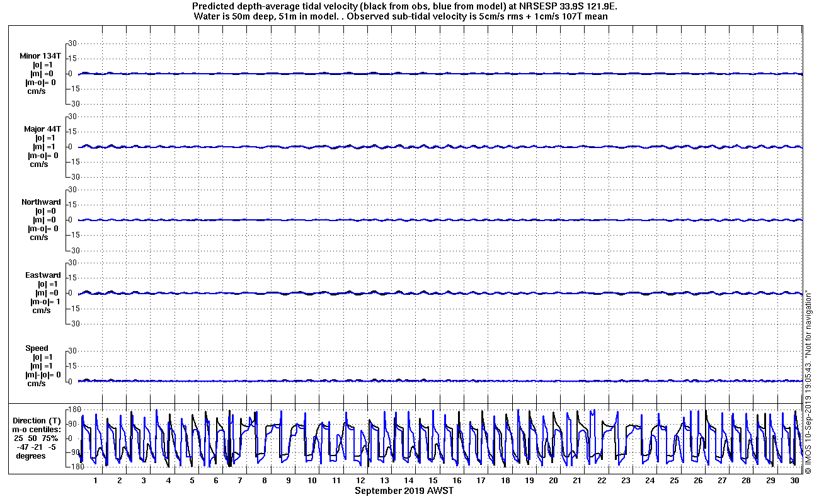Screen dimensions: 819x504
Task: Click the "September 2019 AWST" axis title
Action: click(404, 491)
